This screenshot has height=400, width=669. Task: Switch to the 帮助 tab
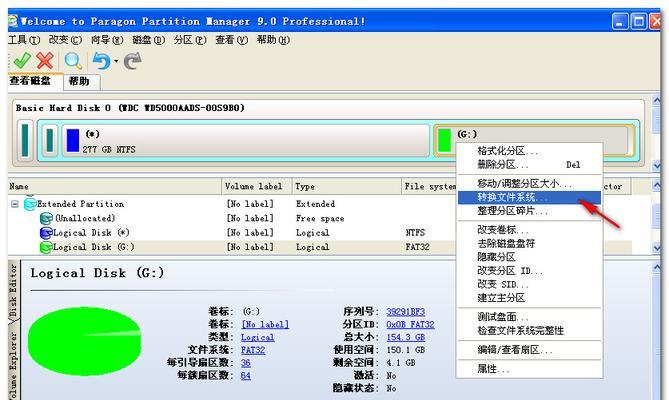[82, 81]
